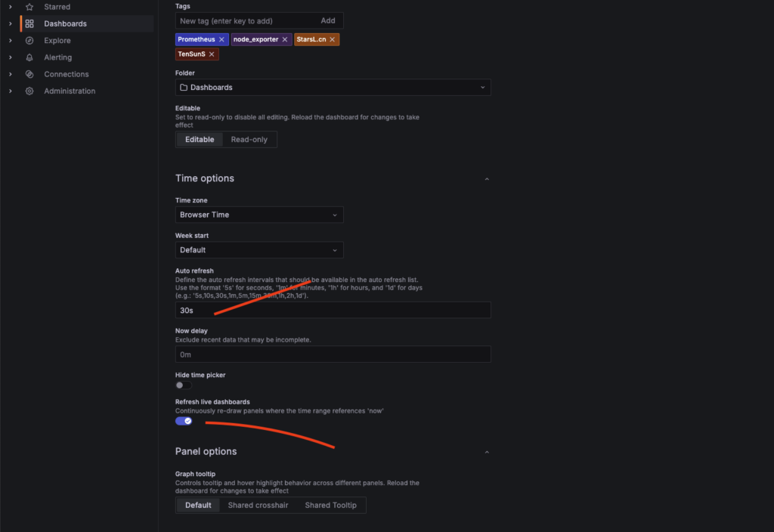Click the Connections icon in sidebar
The height and width of the screenshot is (532, 774).
(29, 74)
